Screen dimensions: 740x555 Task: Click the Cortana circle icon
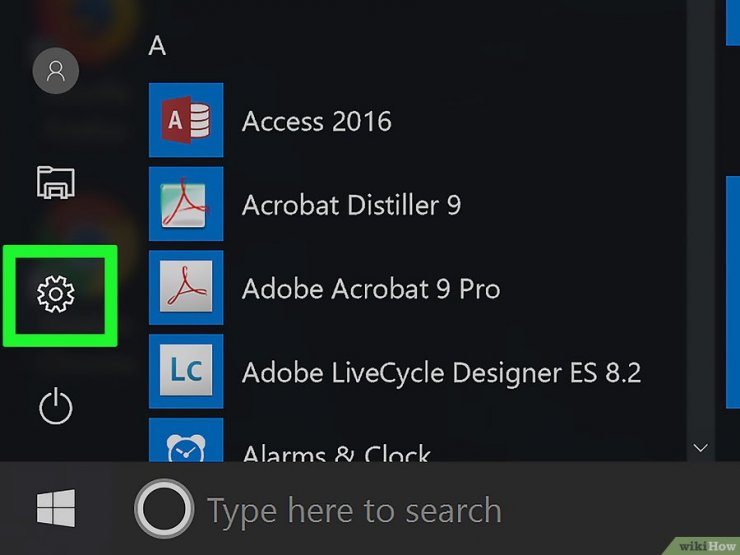pos(164,509)
